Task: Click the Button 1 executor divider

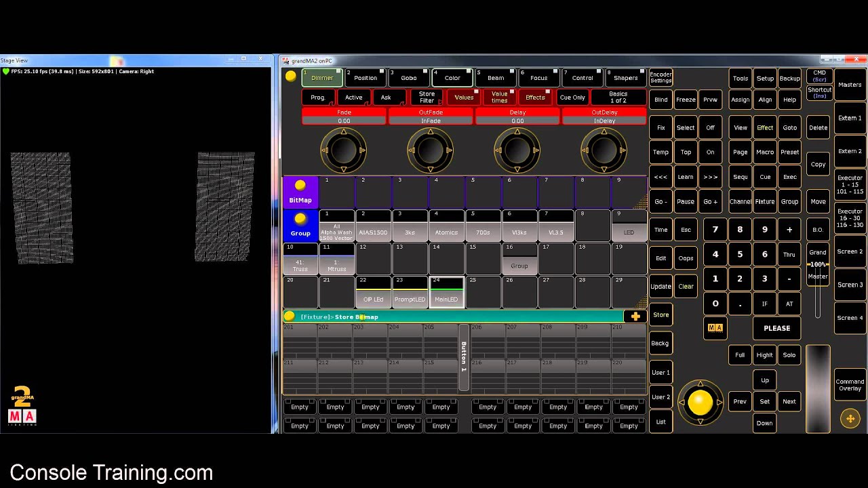Action: 464,357
